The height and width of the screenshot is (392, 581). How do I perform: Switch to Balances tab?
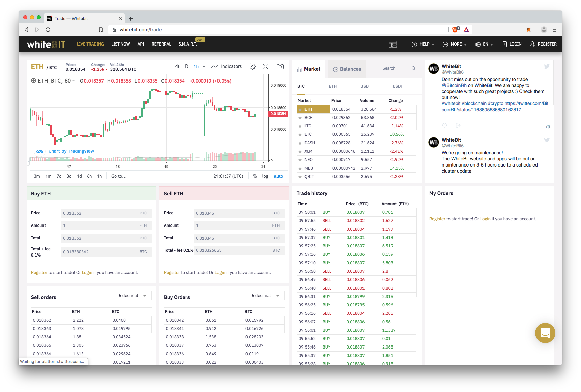pyautogui.click(x=347, y=69)
